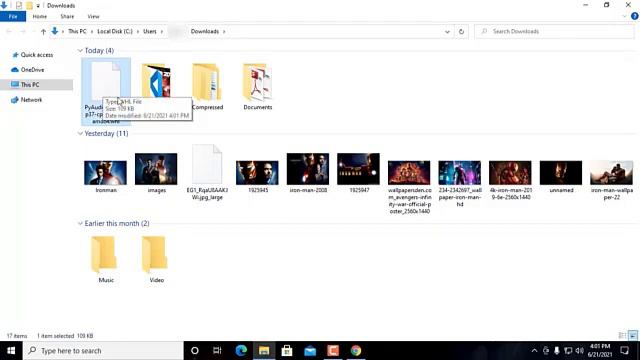The image size is (640, 360).
Task: Select the Programs folder with VS Code icon
Action: (156, 82)
